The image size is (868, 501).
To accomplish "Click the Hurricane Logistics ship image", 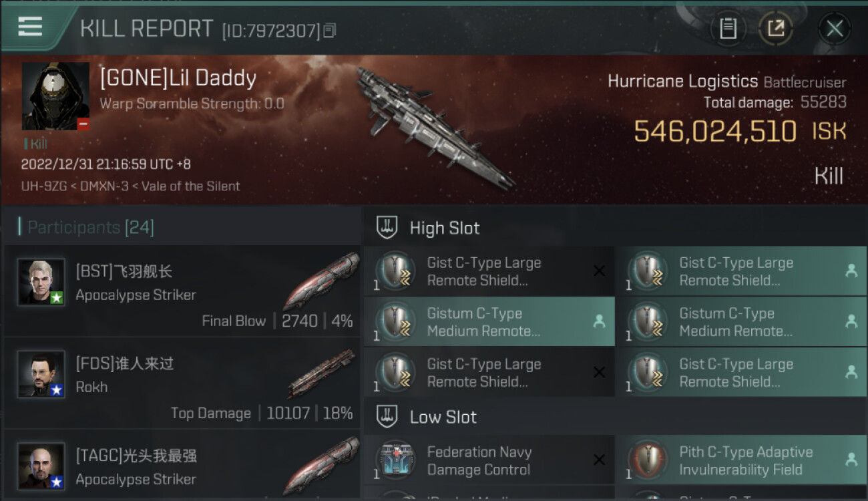I will (434, 127).
